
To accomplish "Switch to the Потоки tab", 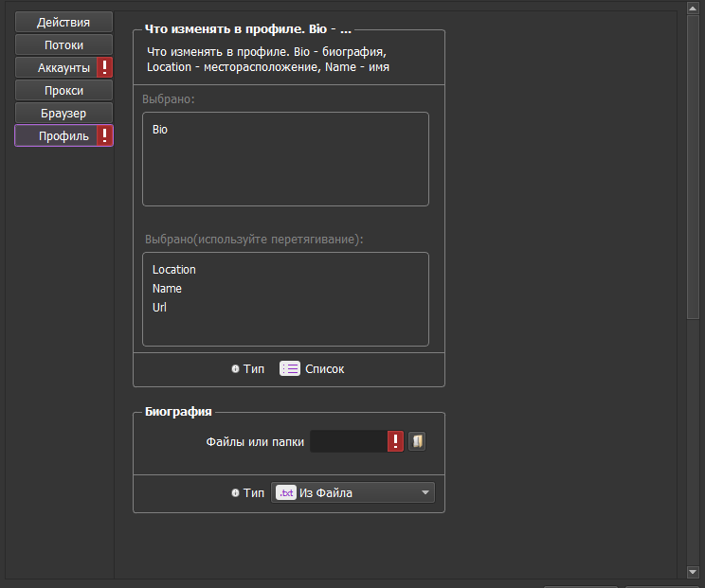I will coord(63,45).
